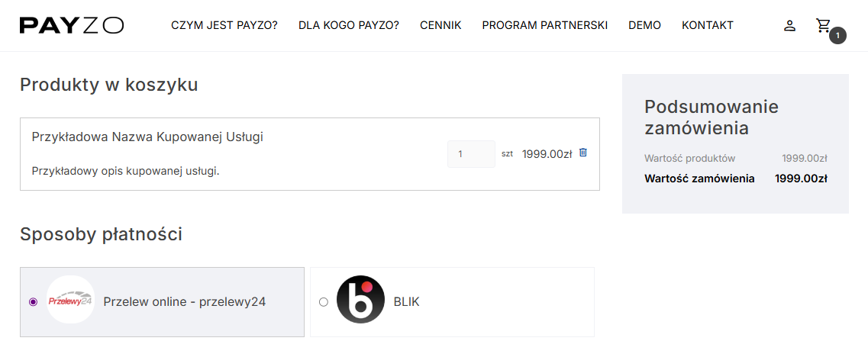Choose the BLIK payment option label

[406, 302]
